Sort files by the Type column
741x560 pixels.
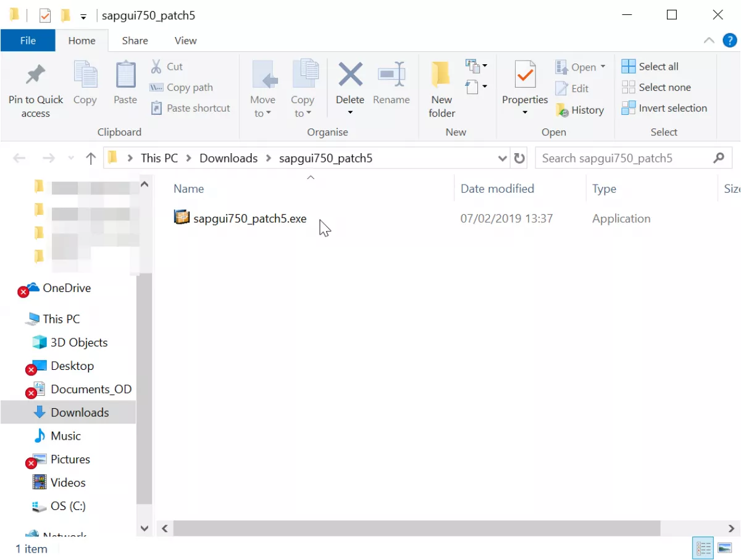pos(604,189)
